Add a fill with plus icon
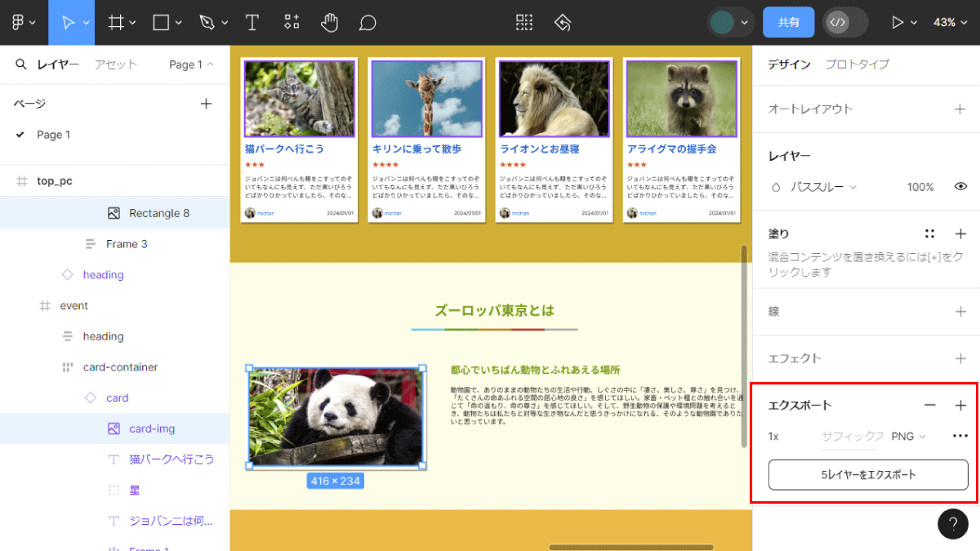 point(960,233)
